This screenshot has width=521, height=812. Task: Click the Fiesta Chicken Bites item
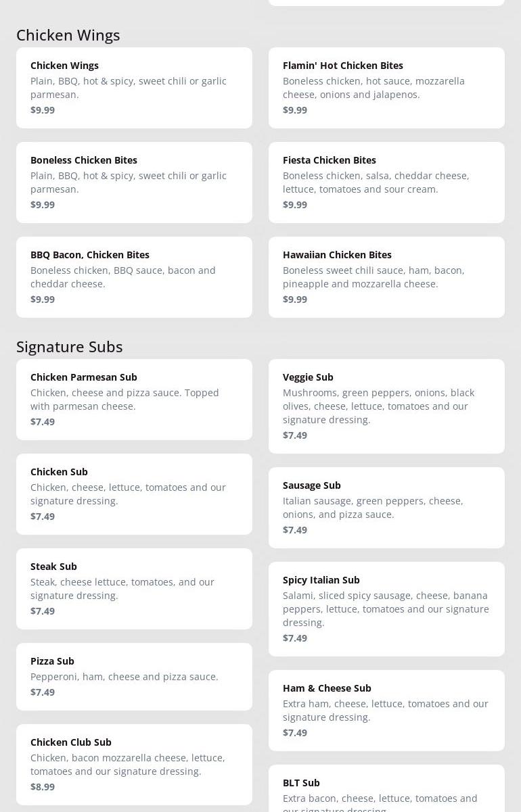point(386,183)
